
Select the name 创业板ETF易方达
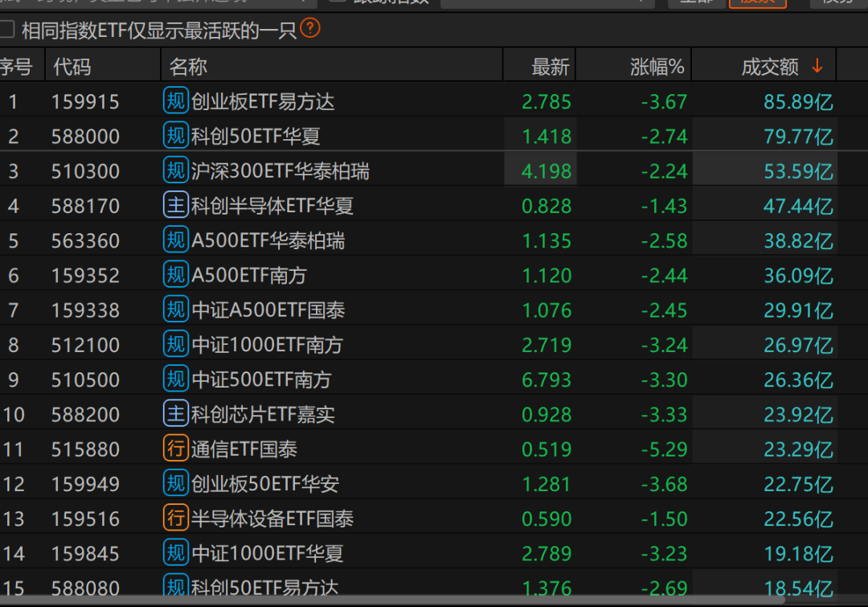coord(263,102)
